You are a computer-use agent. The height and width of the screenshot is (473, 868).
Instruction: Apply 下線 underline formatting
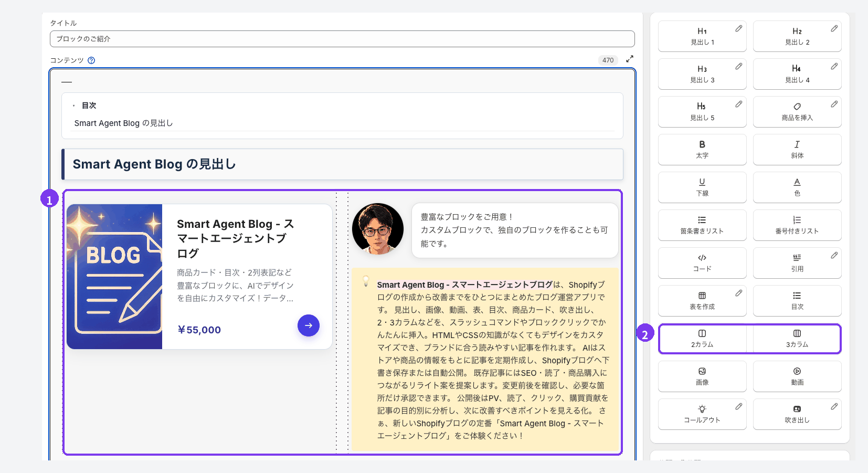(x=702, y=187)
